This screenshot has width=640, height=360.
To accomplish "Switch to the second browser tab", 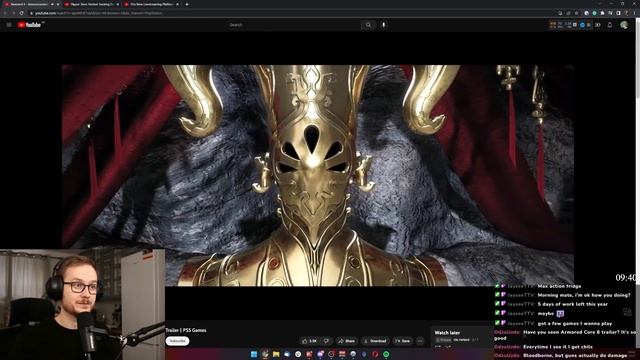I will click(91, 4).
